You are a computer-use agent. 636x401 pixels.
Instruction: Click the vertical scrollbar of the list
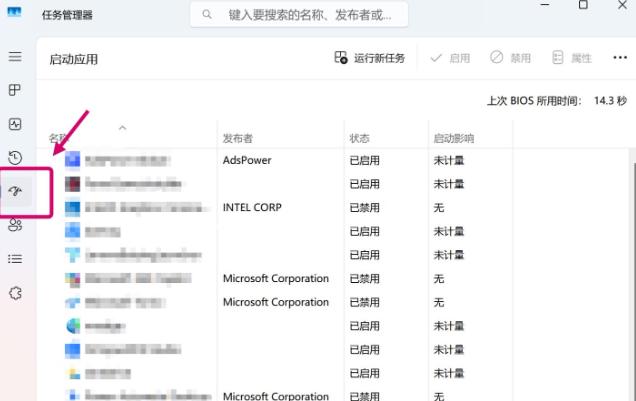click(630, 250)
